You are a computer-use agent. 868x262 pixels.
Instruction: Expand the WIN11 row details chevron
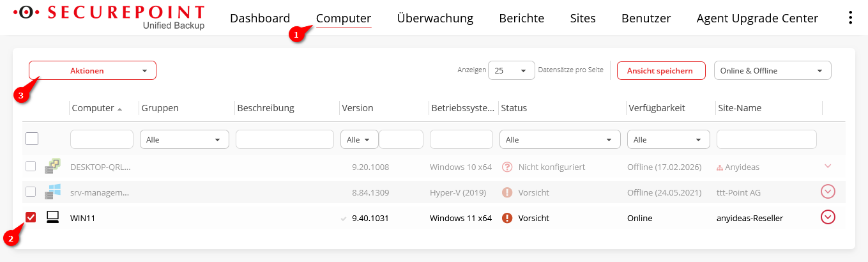click(x=828, y=217)
